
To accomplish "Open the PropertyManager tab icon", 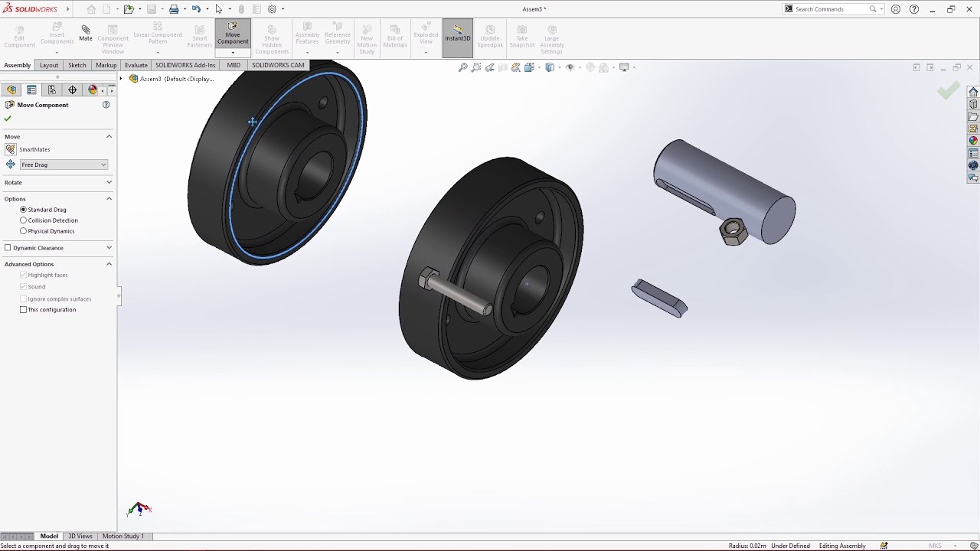I will (x=31, y=90).
